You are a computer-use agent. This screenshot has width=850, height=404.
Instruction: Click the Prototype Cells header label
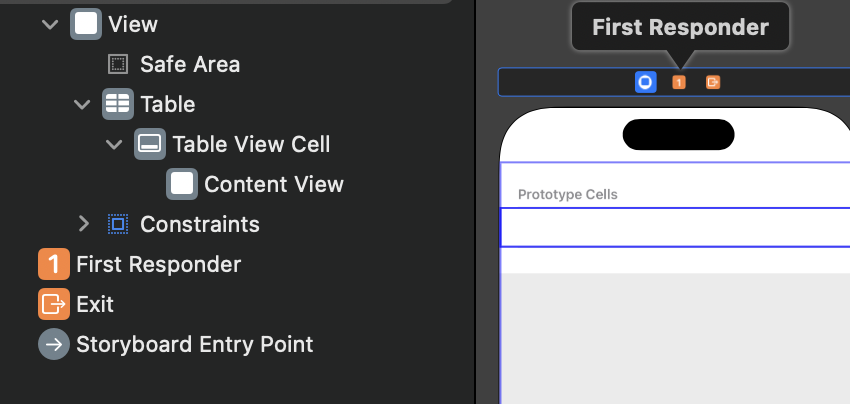pos(567,194)
